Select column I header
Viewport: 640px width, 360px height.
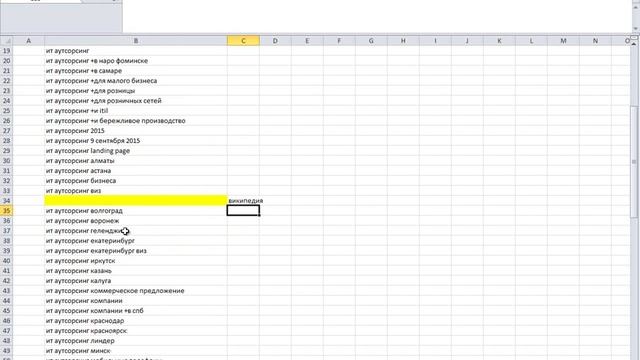435,41
